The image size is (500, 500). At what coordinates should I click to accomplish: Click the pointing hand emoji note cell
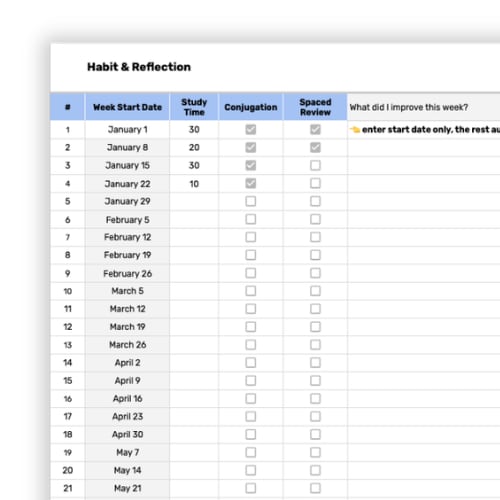point(424,129)
